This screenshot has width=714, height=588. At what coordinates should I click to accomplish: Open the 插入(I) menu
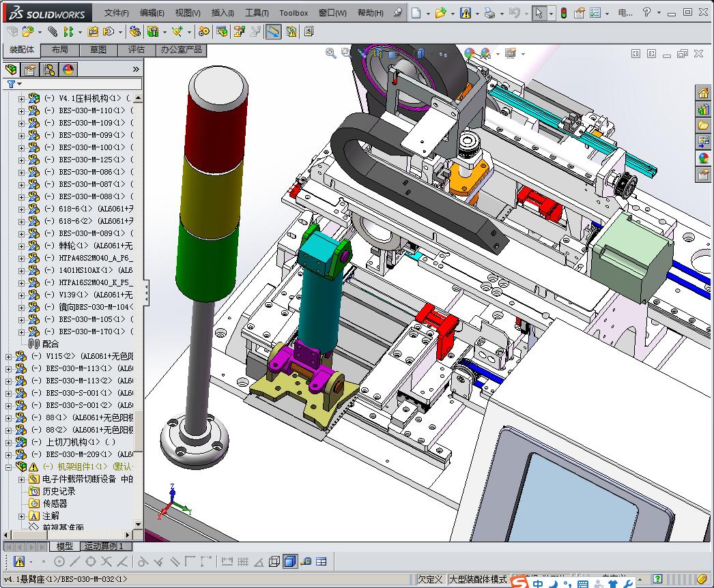[223, 13]
